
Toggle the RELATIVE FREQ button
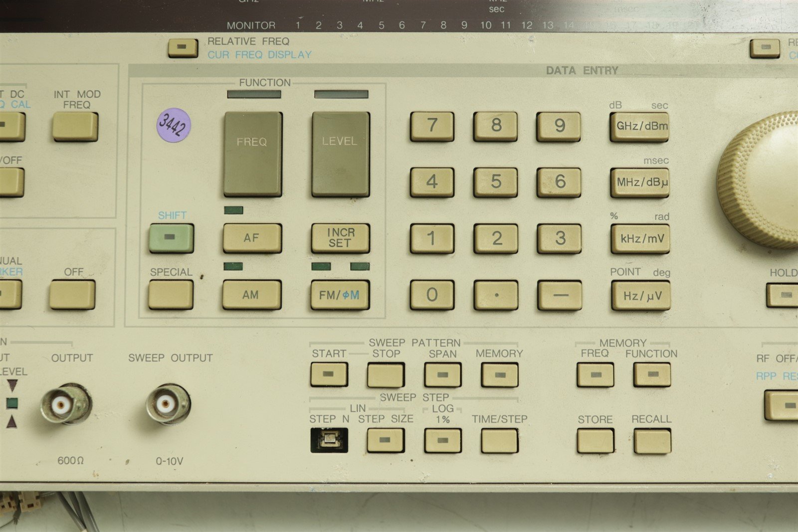(x=183, y=48)
